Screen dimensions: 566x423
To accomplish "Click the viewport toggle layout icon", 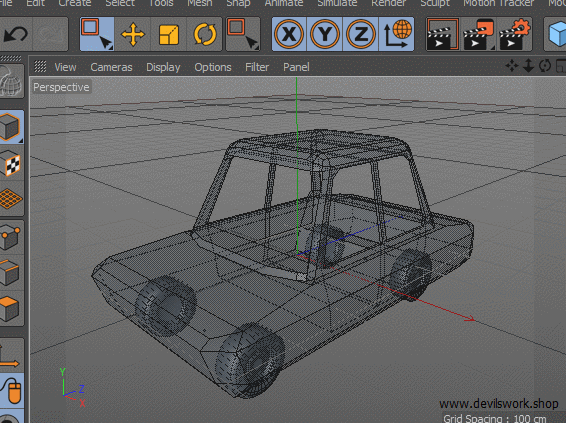I will (561, 66).
